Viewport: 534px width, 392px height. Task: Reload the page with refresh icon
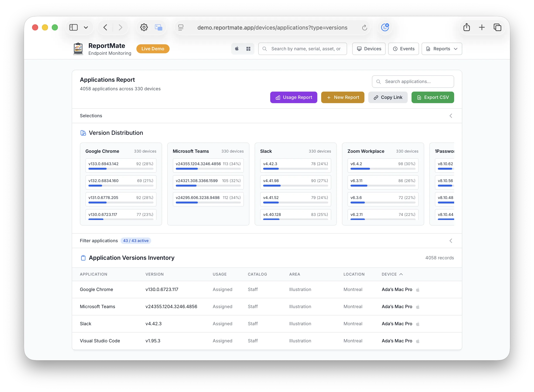click(x=364, y=28)
